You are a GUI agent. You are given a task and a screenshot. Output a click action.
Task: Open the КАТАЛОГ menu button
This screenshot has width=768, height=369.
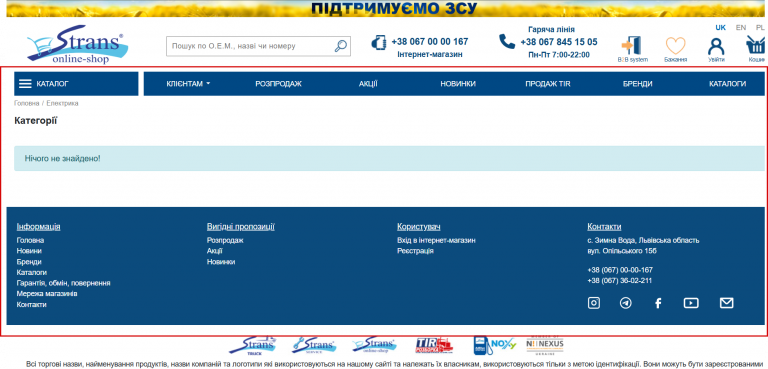pos(76,84)
